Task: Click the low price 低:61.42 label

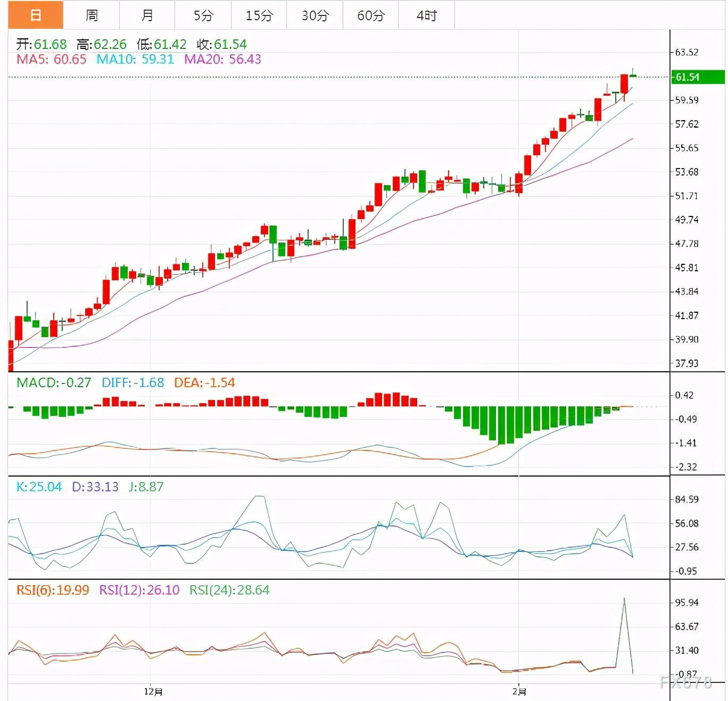Action: click(x=162, y=44)
